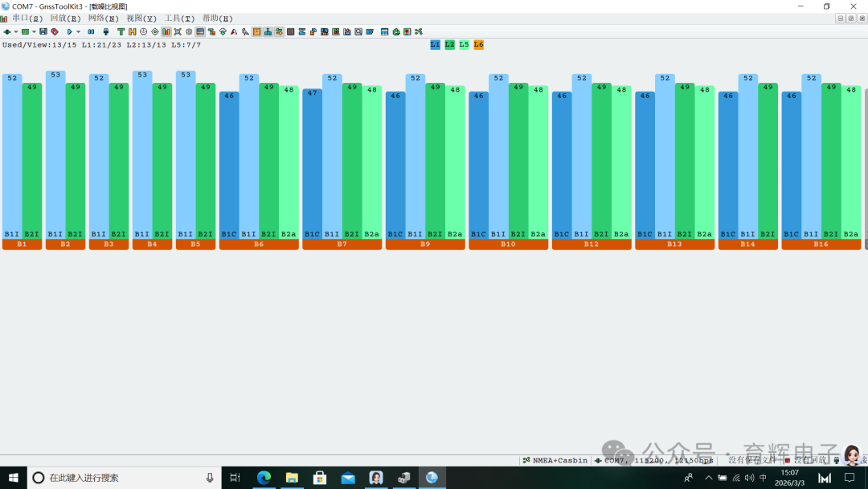Restore the inner child window
868x489 pixels.
(851, 18)
